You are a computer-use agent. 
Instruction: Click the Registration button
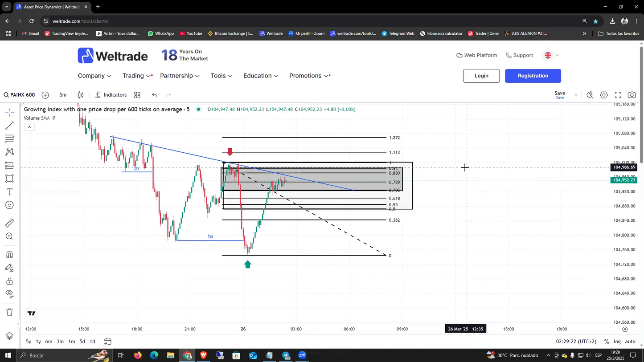533,76
